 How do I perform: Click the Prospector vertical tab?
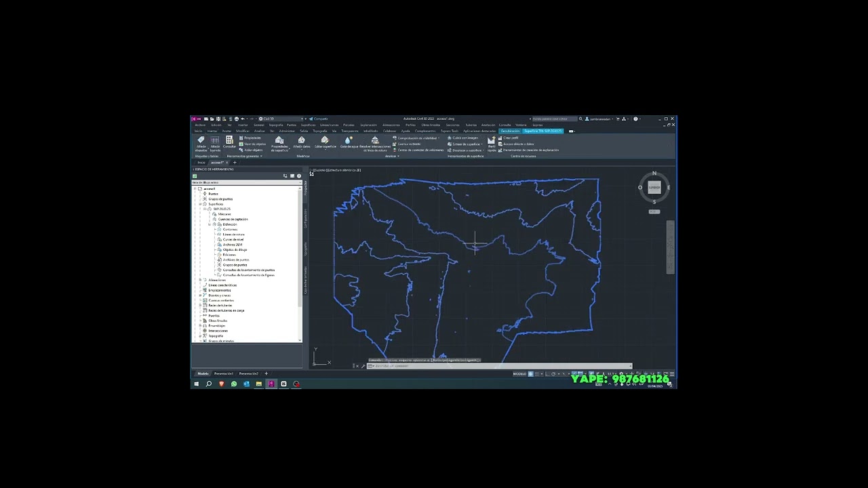click(305, 188)
